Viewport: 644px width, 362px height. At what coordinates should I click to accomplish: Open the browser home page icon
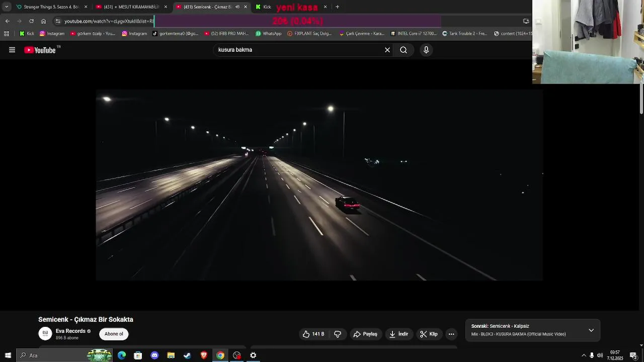[43, 21]
